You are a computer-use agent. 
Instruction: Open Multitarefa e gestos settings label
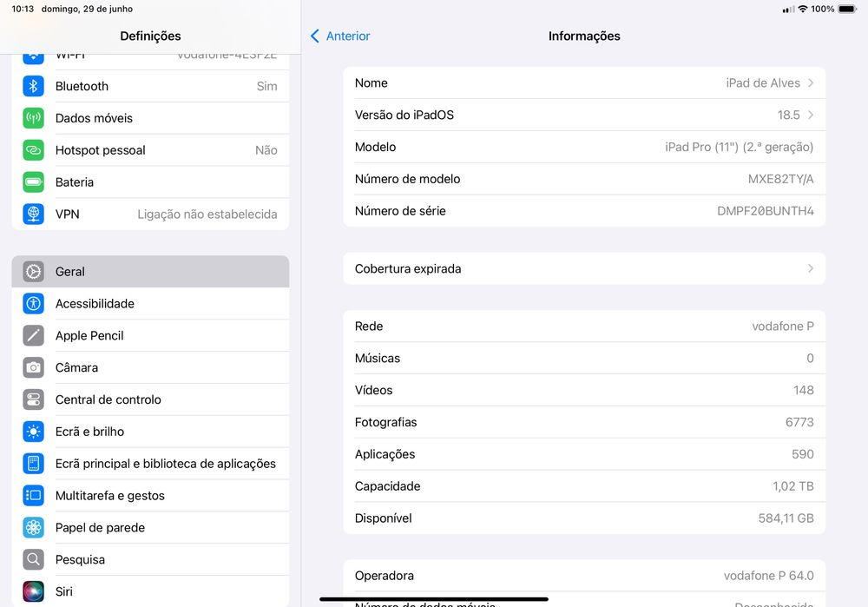(x=110, y=496)
